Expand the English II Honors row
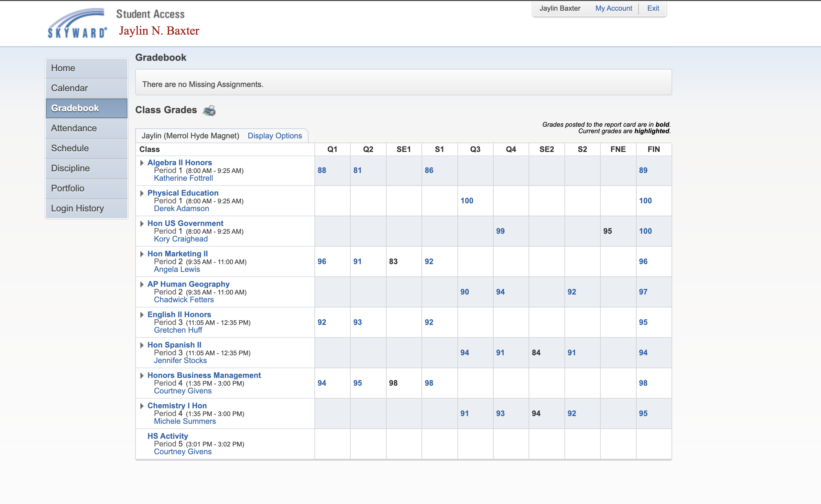Screen dimensions: 821x504 coord(142,315)
